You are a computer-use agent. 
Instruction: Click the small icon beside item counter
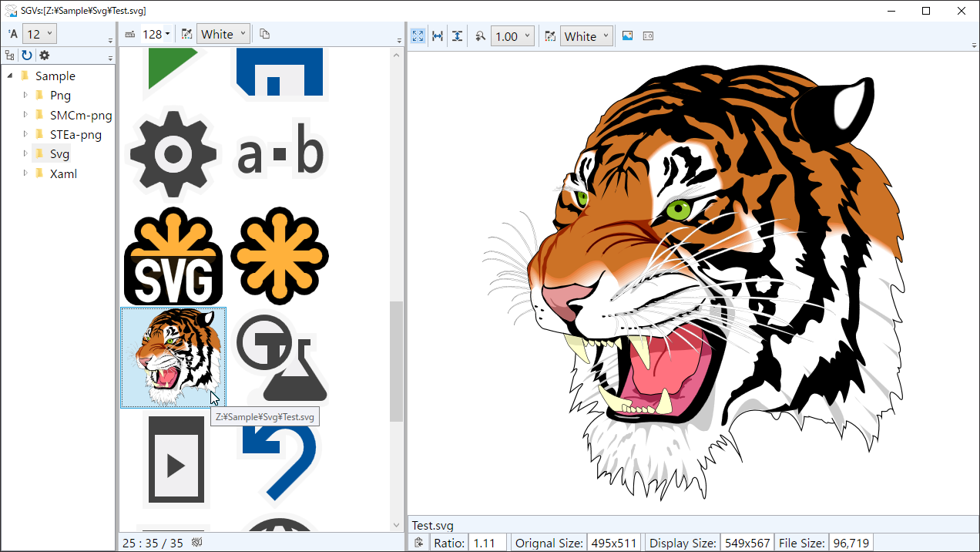(x=196, y=543)
